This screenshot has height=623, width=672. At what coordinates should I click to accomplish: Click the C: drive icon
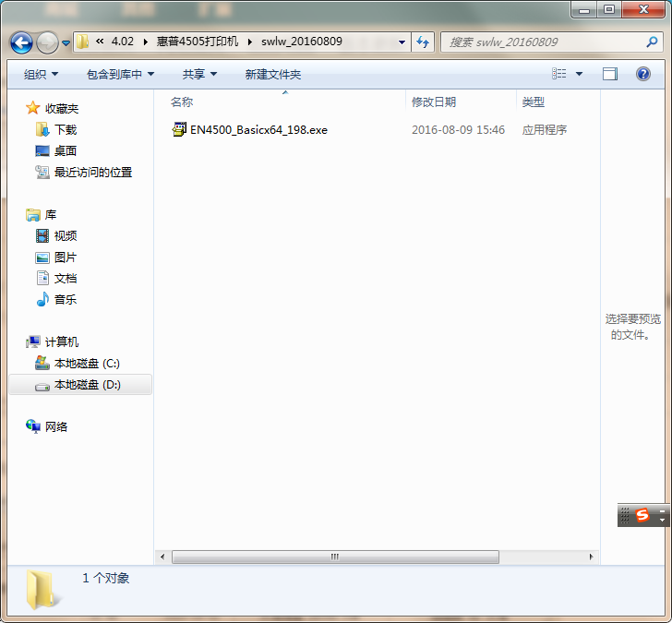coord(42,363)
